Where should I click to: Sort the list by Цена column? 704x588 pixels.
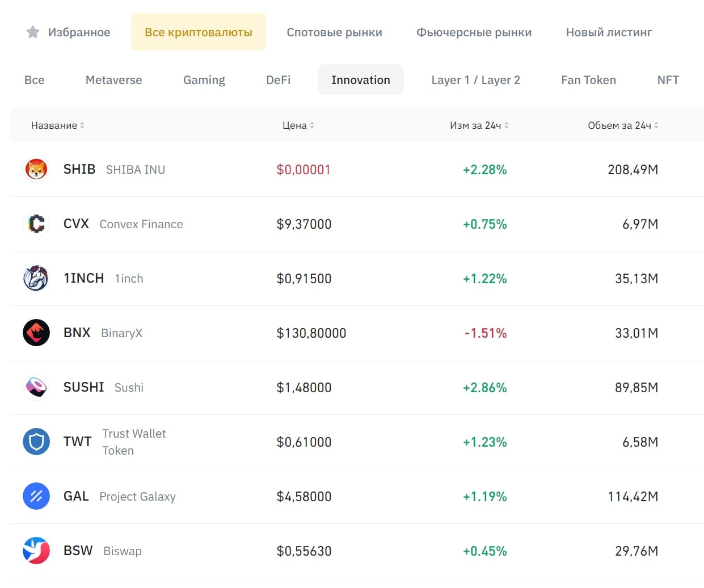pos(298,125)
